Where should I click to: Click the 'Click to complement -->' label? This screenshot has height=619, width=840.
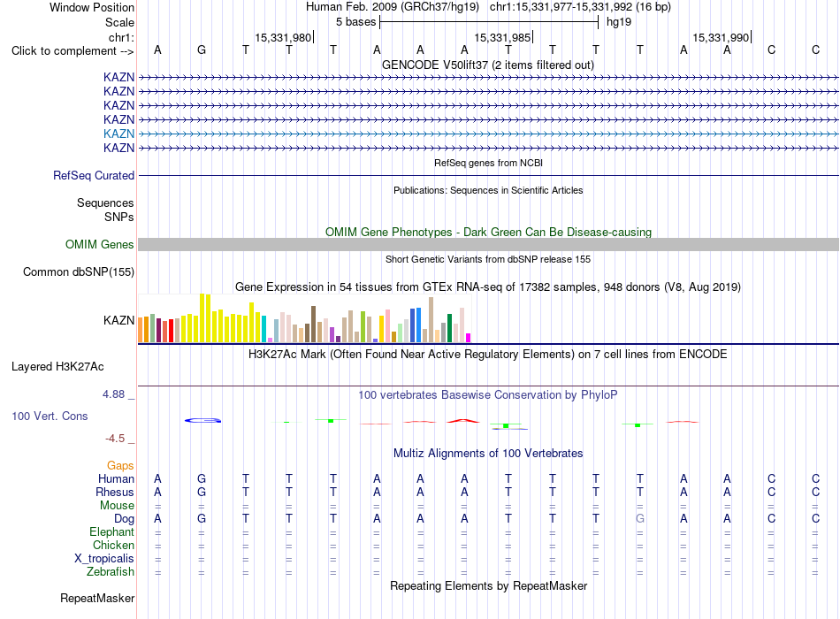pos(73,51)
